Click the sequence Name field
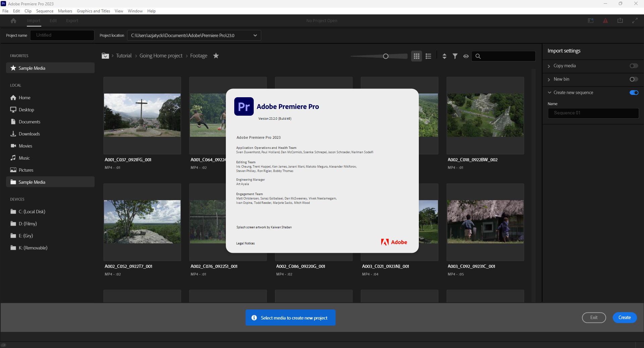 593,113
